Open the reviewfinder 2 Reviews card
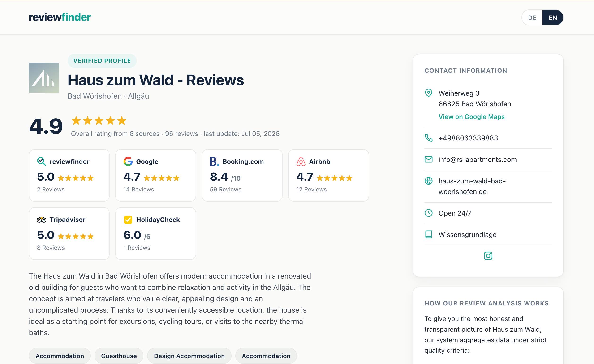 coord(69,175)
